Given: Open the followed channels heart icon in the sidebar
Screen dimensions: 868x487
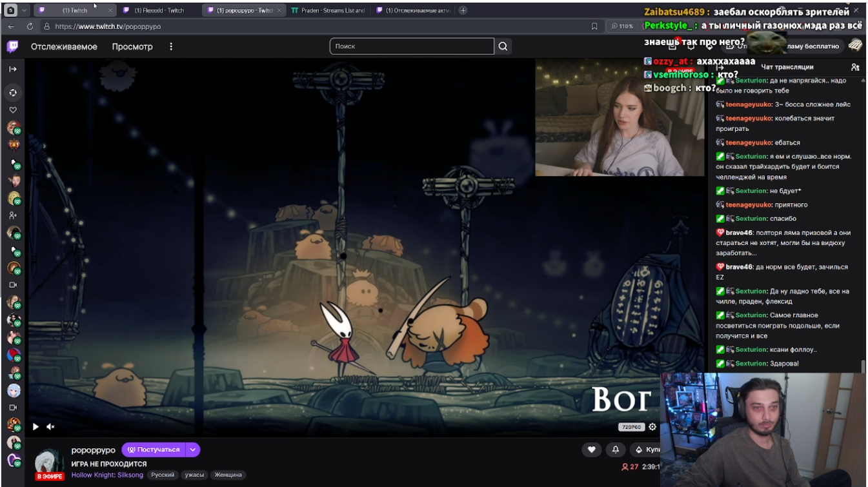Looking at the screenshot, I should click(13, 110).
